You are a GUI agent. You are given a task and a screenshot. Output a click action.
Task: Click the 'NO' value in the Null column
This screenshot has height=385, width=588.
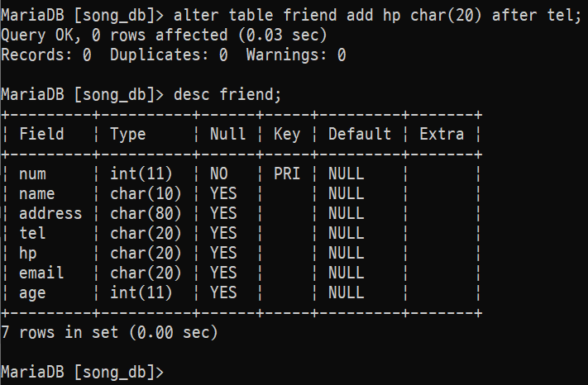tap(219, 173)
